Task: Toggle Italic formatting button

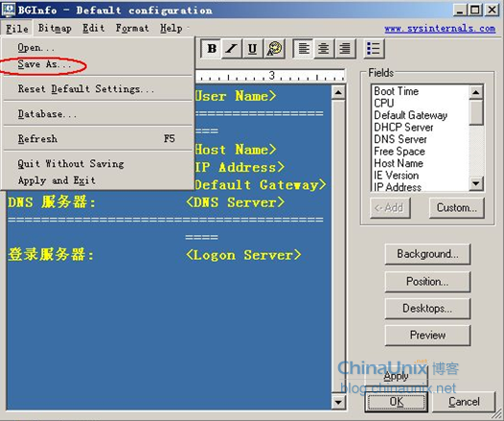Action: click(x=232, y=49)
